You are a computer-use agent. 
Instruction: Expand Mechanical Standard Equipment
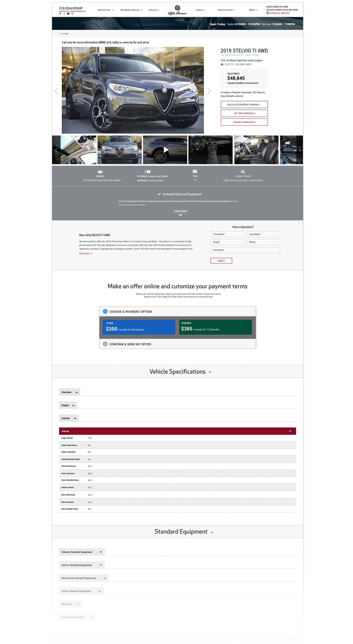(84, 578)
